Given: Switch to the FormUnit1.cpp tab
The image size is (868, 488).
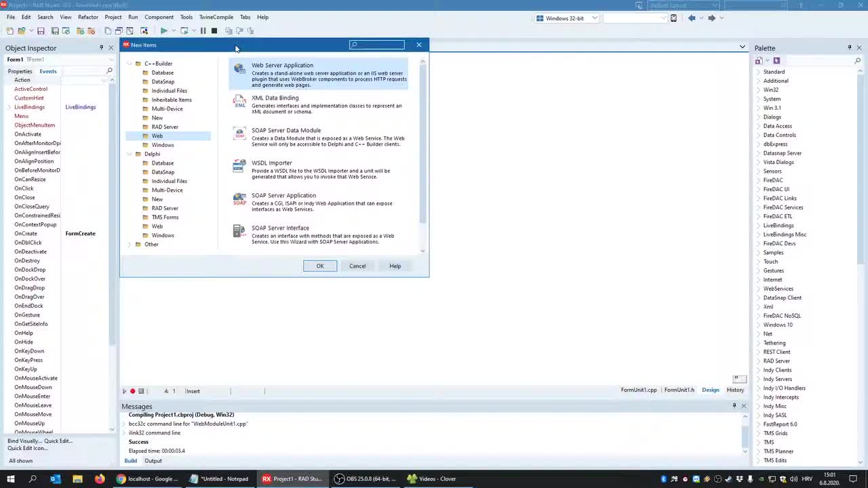Looking at the screenshot, I should coord(639,390).
